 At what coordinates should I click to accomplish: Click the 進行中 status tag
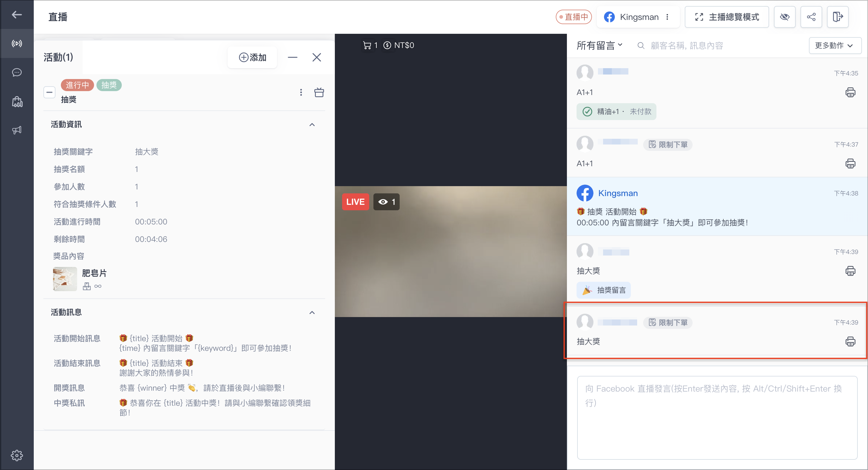pyautogui.click(x=77, y=85)
